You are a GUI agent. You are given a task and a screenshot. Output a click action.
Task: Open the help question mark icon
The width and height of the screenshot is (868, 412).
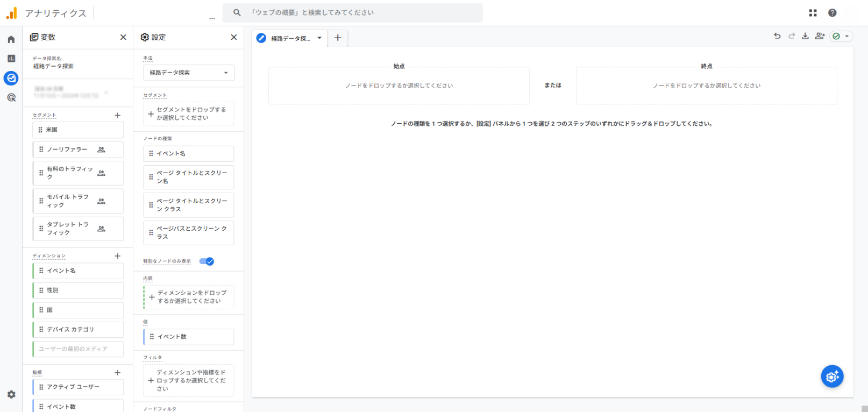[x=832, y=13]
